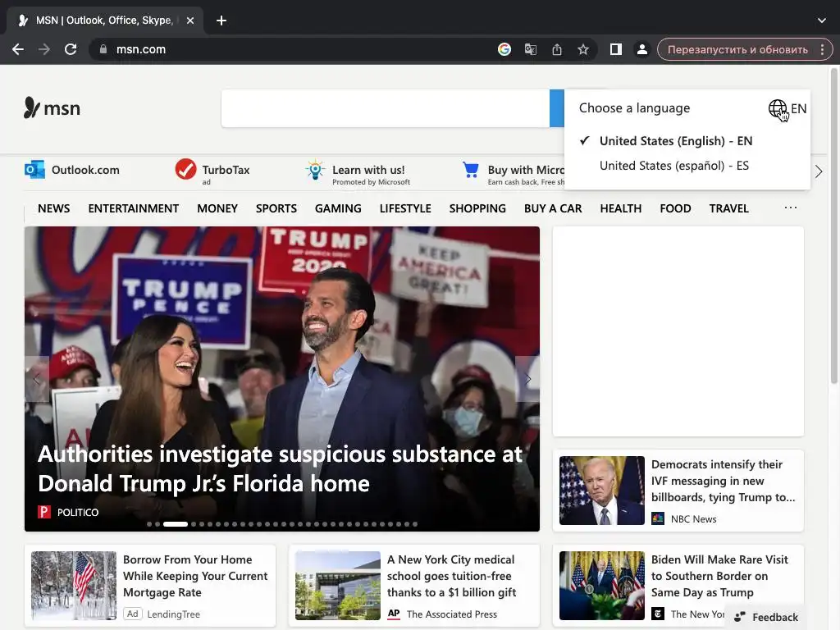The height and width of the screenshot is (630, 840).
Task: Click the msn logo
Action: click(x=52, y=108)
